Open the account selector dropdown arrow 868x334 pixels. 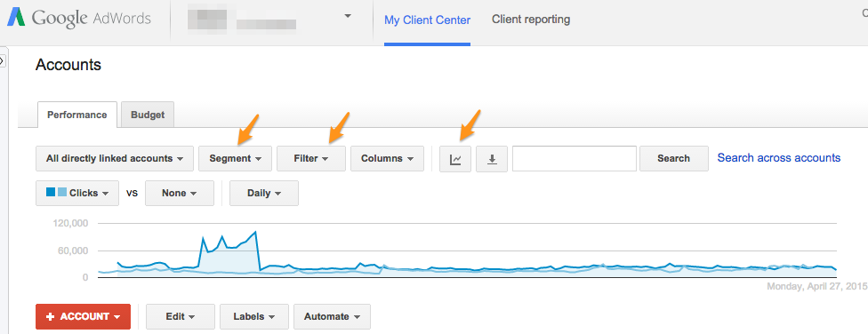click(x=348, y=16)
